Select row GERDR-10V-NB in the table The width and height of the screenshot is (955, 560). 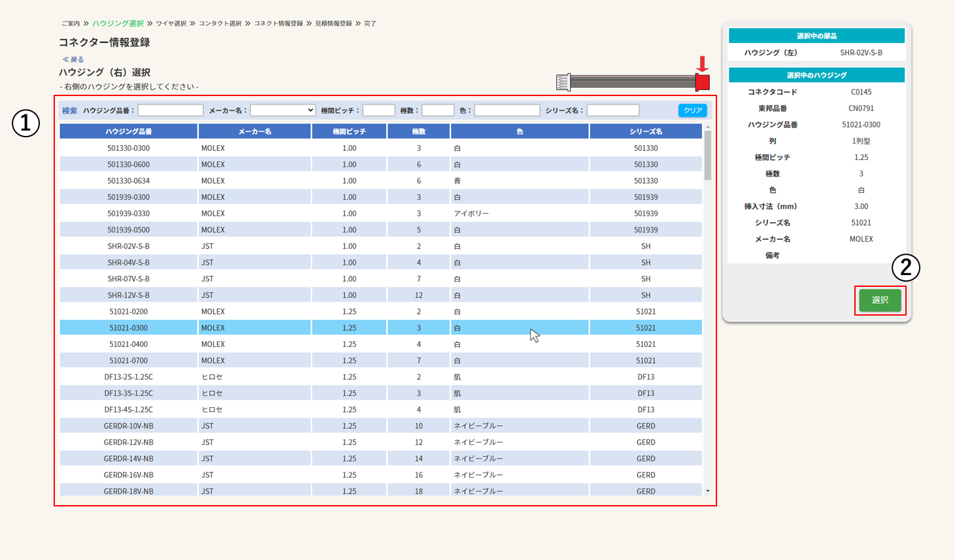129,426
